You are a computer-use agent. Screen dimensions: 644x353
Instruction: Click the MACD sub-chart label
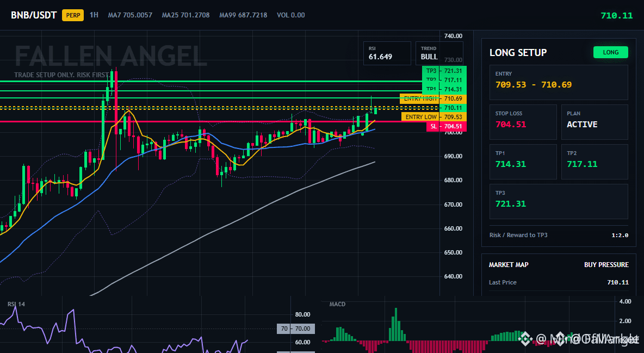(337, 304)
